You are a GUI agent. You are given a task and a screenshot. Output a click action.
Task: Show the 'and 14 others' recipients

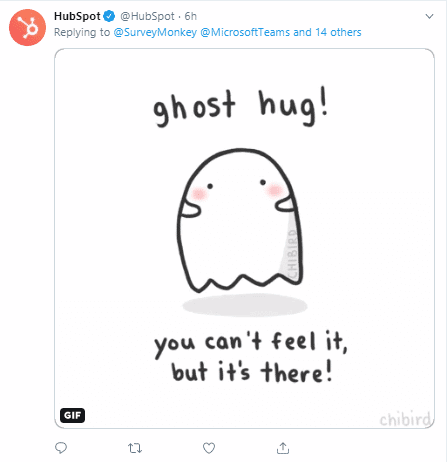point(327,32)
